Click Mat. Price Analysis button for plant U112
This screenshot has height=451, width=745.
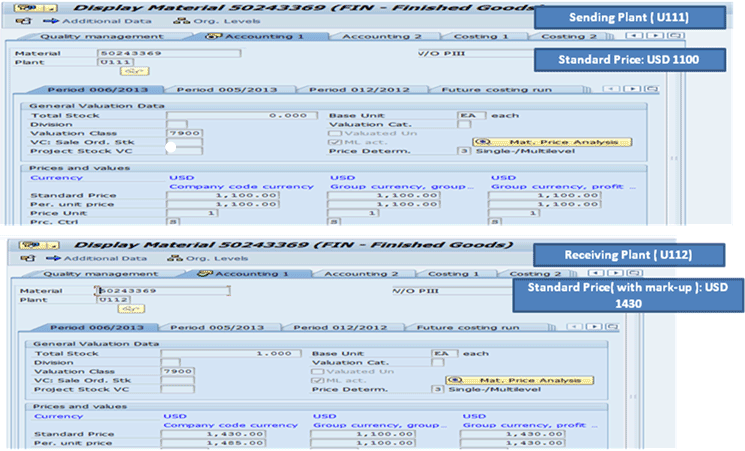527,380
